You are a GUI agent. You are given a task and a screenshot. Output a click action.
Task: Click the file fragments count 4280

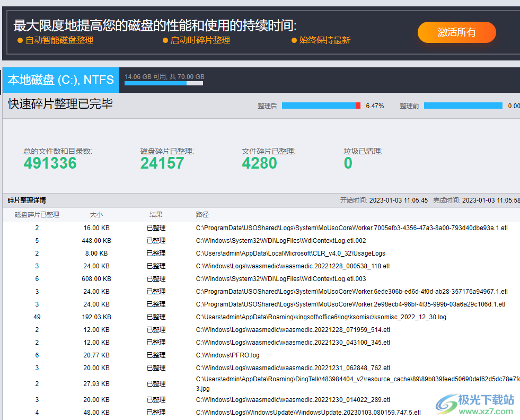coord(259,163)
